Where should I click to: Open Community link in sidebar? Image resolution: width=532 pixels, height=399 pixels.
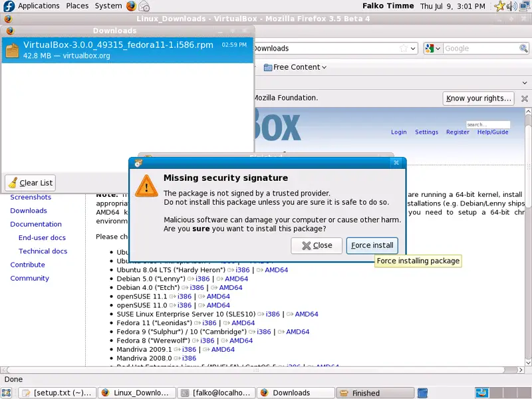point(29,278)
